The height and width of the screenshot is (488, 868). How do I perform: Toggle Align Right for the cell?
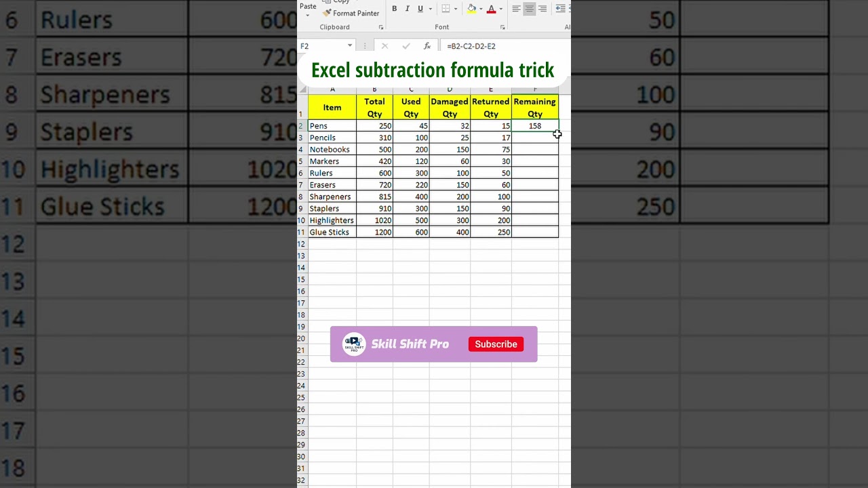[542, 9]
